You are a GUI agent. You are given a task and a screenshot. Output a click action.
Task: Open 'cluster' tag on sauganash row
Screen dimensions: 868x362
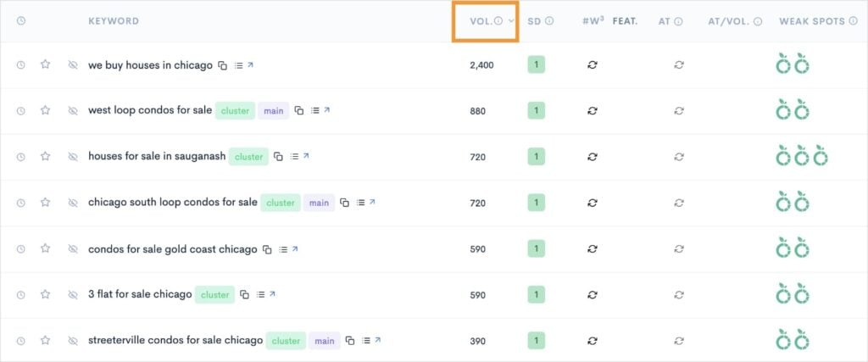coord(248,157)
